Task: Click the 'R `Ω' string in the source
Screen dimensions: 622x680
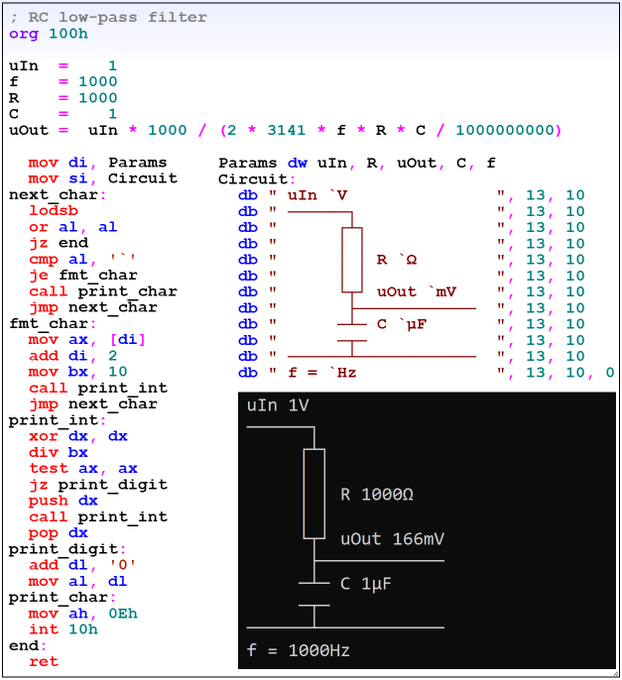Action: coord(397,260)
